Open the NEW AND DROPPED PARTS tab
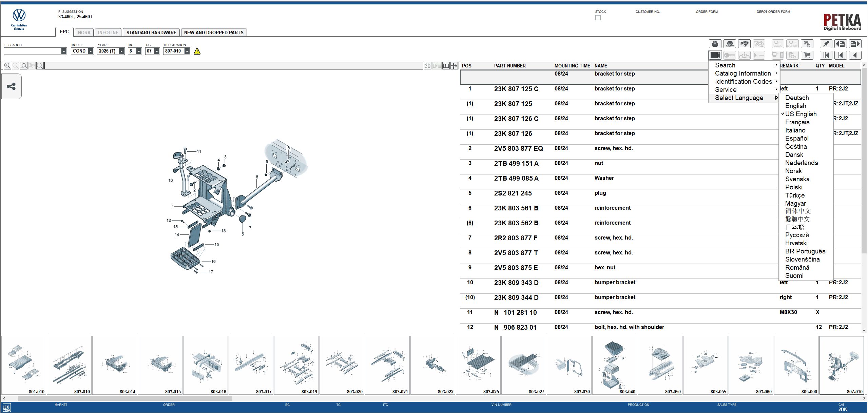The height and width of the screenshot is (413, 868). 214,32
